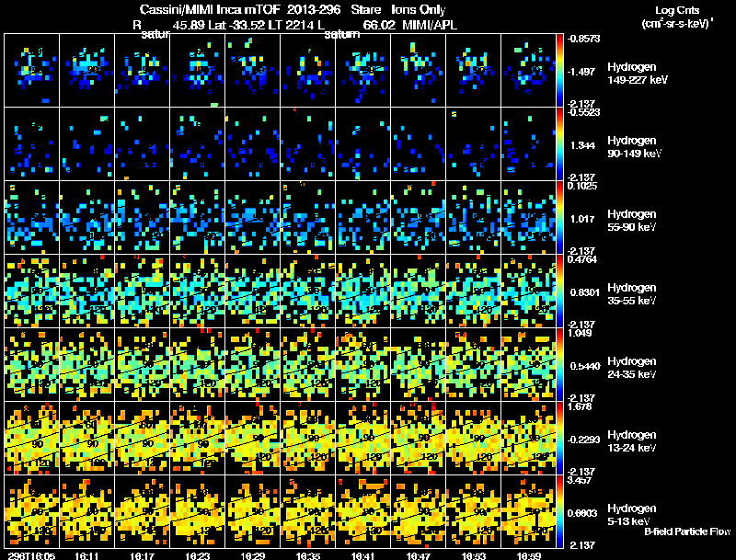The height and width of the screenshot is (560, 736).
Task: Select the 'Hydrogen 35-55 keV' row label
Action: coord(632,294)
